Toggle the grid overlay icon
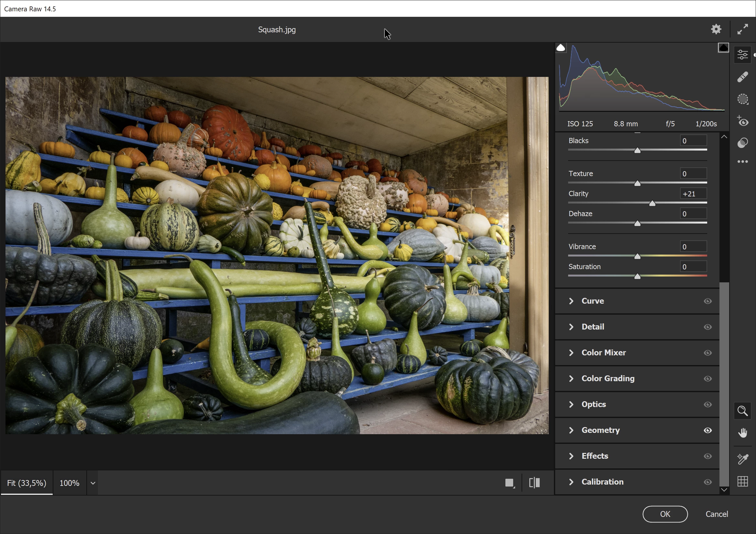 pyautogui.click(x=742, y=481)
